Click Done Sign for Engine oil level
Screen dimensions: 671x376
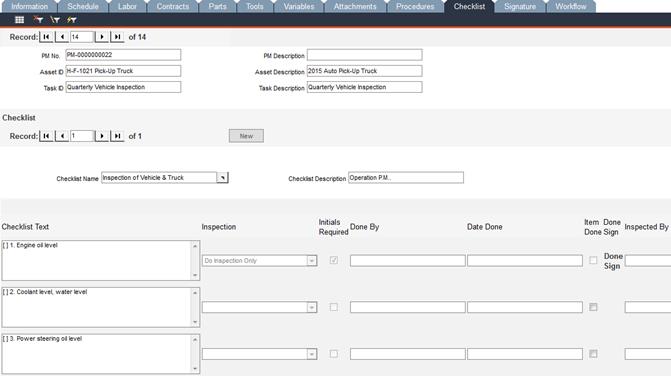613,261
